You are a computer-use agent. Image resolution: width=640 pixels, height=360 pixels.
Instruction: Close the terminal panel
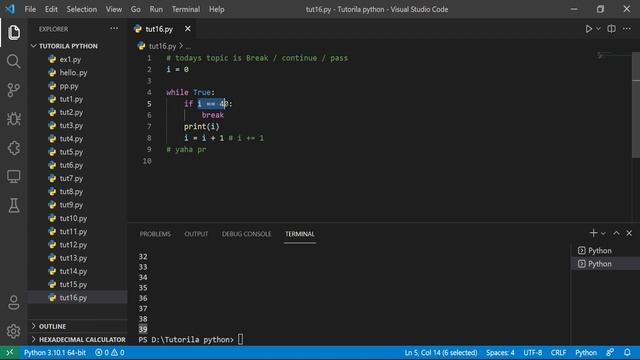[629, 233]
